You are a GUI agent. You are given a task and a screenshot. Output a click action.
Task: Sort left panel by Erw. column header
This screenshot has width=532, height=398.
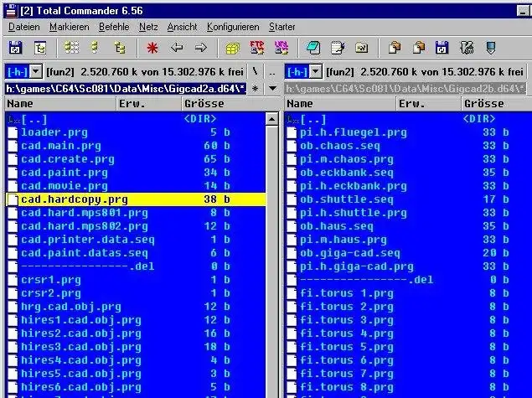[x=149, y=104]
